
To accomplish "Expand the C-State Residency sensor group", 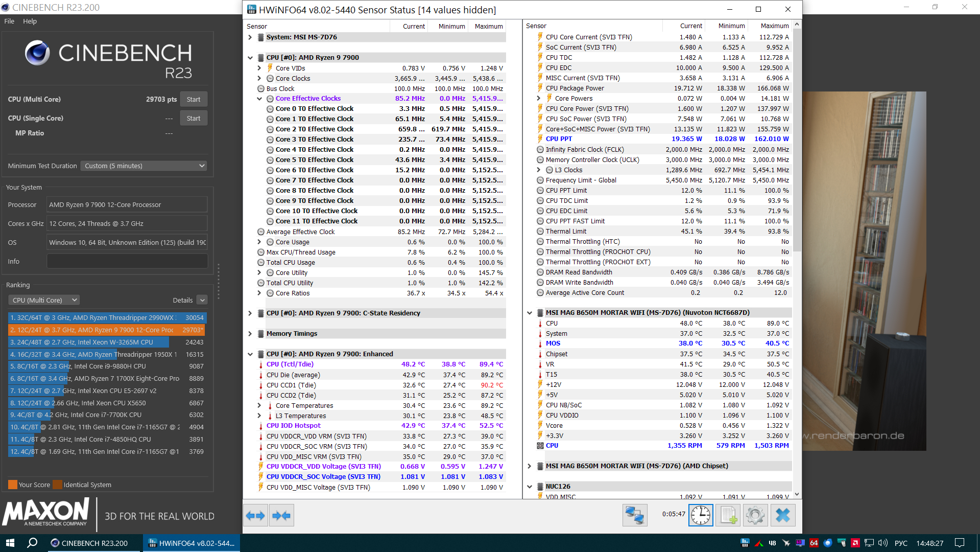I will [x=250, y=313].
